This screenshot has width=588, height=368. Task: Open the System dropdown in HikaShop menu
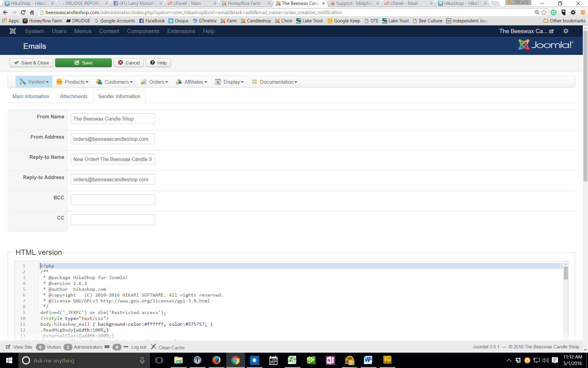point(34,82)
